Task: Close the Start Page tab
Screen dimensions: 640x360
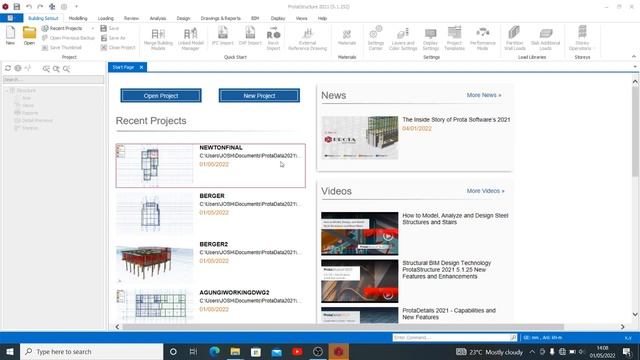Action: [141, 67]
